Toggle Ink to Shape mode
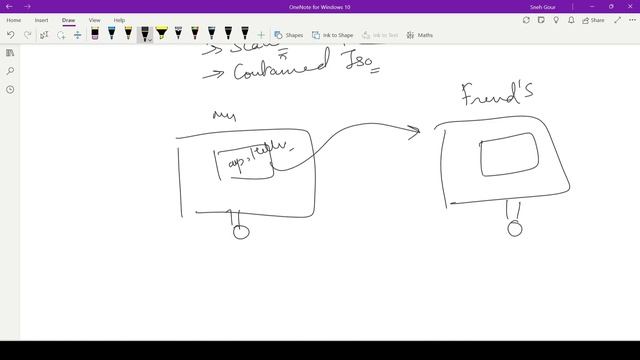 [x=332, y=36]
